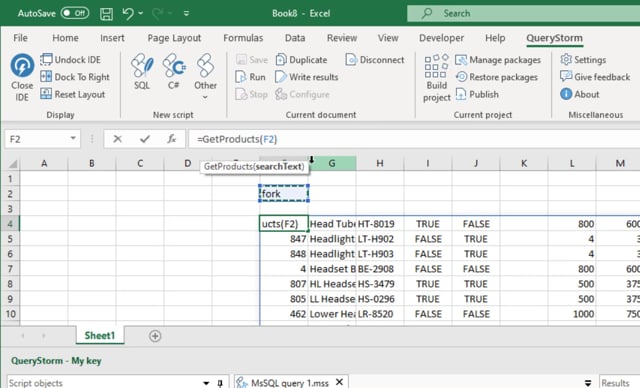Click the Close IDE button

coord(22,78)
